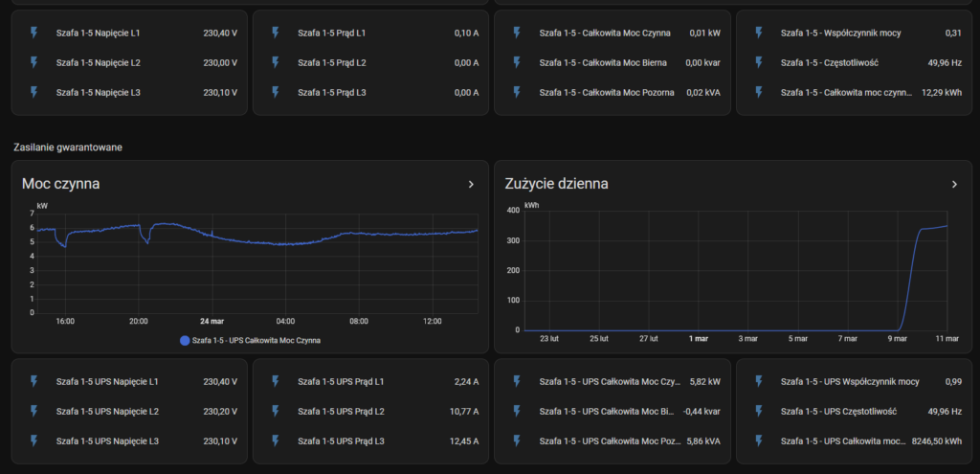Expand the Zużycie dzienna chart with its chevron
Image resolution: width=980 pixels, height=474 pixels.
pyautogui.click(x=954, y=184)
